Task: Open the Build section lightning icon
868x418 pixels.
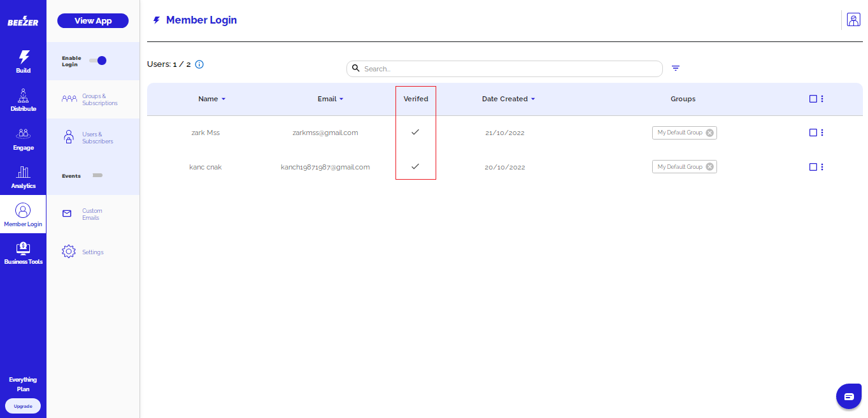Action: pyautogui.click(x=24, y=57)
